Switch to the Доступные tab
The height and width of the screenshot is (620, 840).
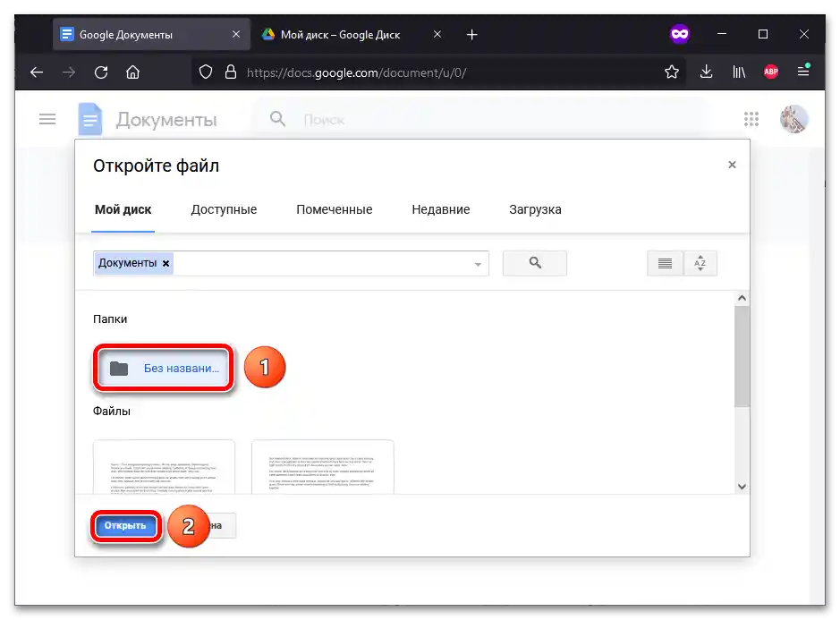point(224,209)
